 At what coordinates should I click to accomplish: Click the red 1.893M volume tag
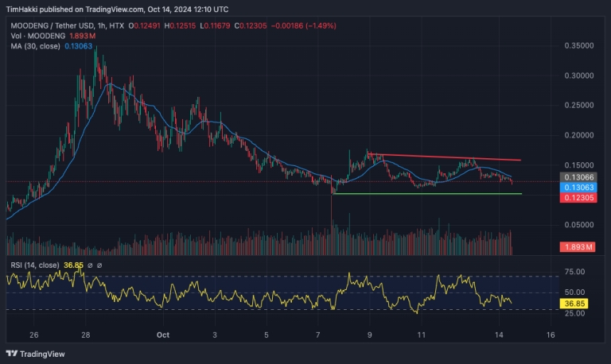pos(580,247)
